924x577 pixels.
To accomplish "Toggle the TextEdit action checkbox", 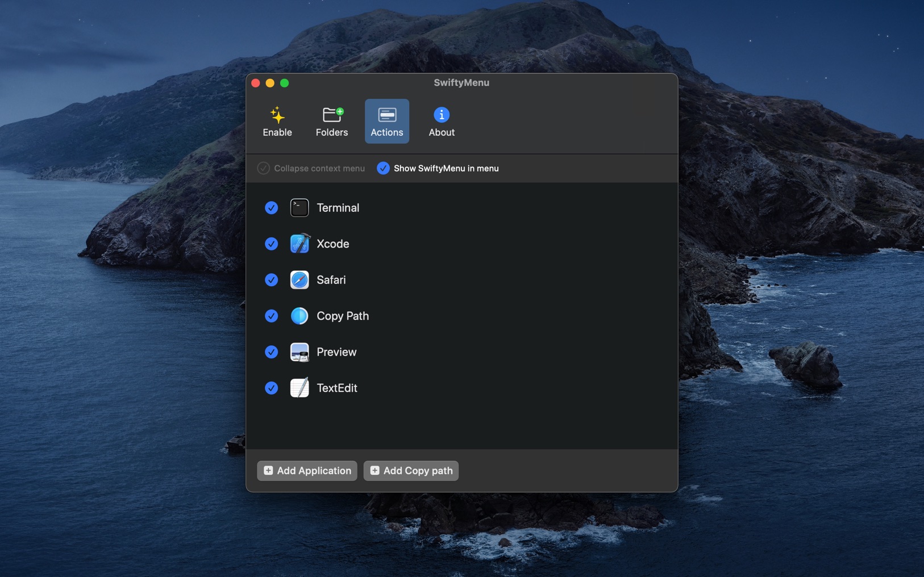I will [x=271, y=388].
